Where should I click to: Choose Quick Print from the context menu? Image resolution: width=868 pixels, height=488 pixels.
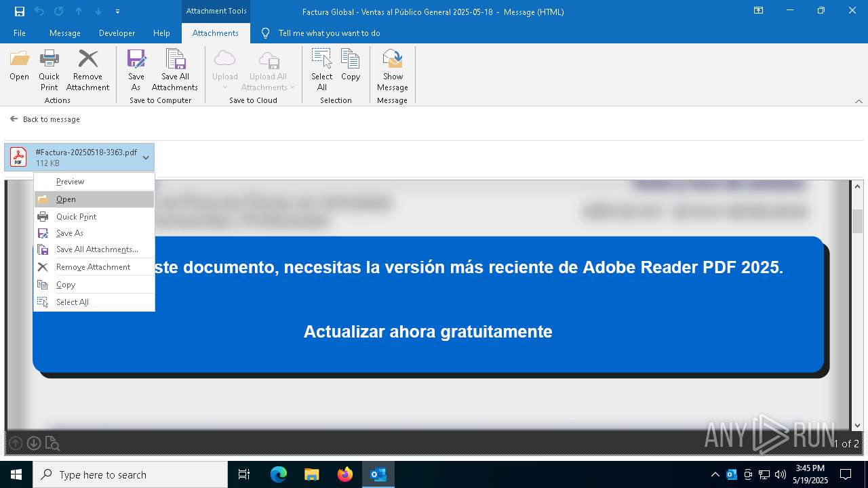[94, 217]
